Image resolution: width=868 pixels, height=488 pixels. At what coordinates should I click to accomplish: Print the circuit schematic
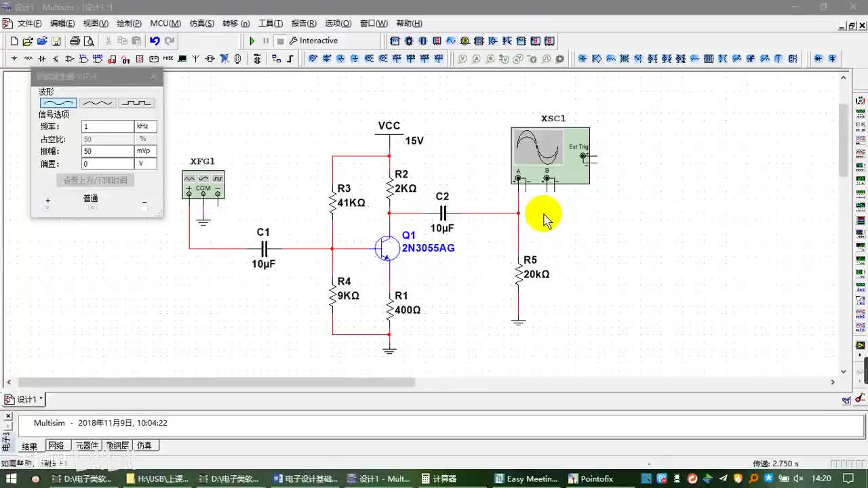[x=75, y=41]
